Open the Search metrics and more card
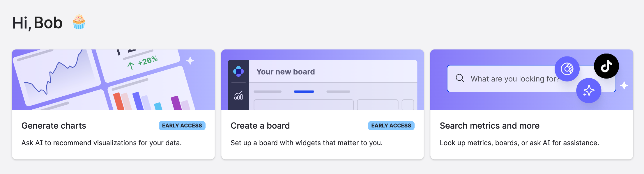The height and width of the screenshot is (174, 644). pyautogui.click(x=532, y=134)
